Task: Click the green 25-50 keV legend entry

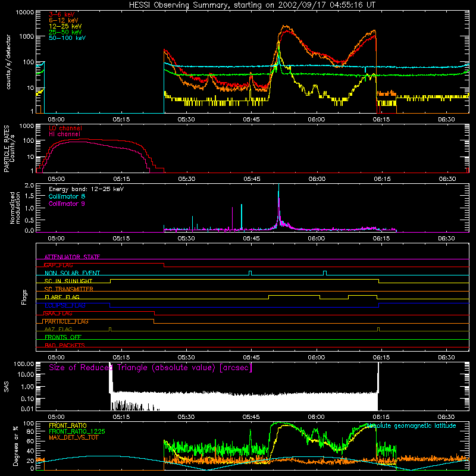Action: click(65, 32)
